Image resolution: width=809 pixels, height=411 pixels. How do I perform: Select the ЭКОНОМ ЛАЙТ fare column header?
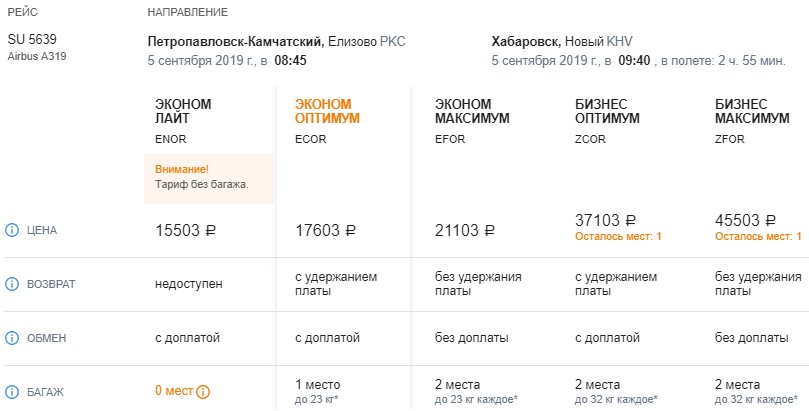(184, 111)
